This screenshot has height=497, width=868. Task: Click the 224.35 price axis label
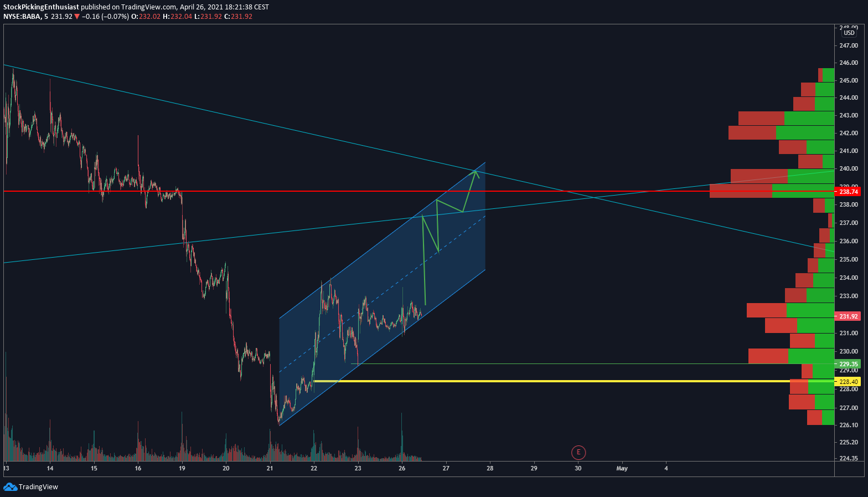(849, 458)
